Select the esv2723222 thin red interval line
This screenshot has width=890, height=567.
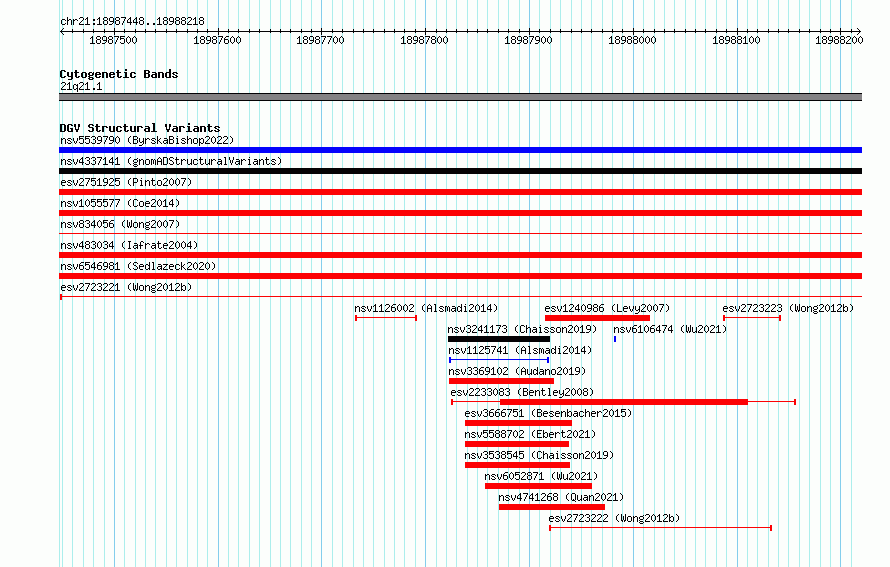click(x=661, y=528)
